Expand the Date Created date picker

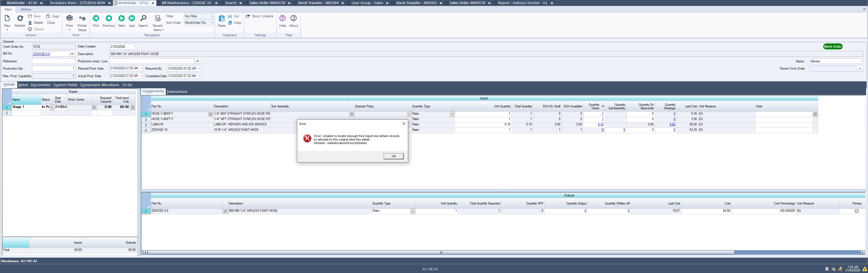click(135, 46)
